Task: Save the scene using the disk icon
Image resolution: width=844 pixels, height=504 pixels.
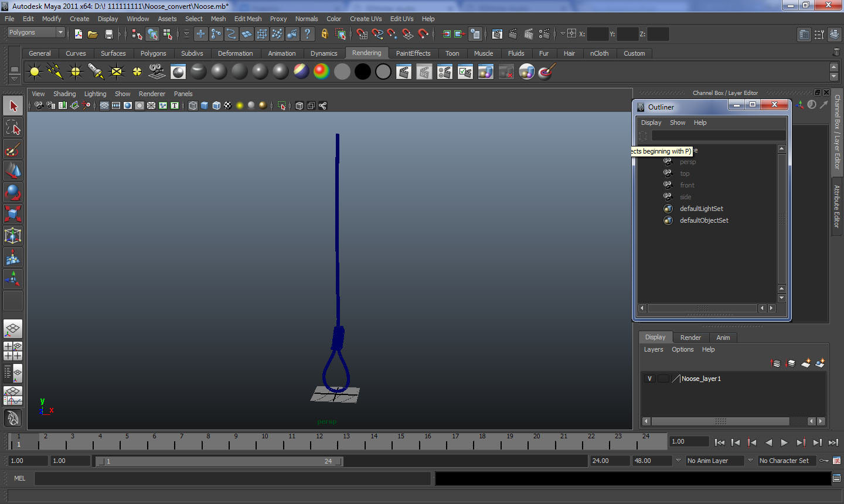Action: pos(108,34)
